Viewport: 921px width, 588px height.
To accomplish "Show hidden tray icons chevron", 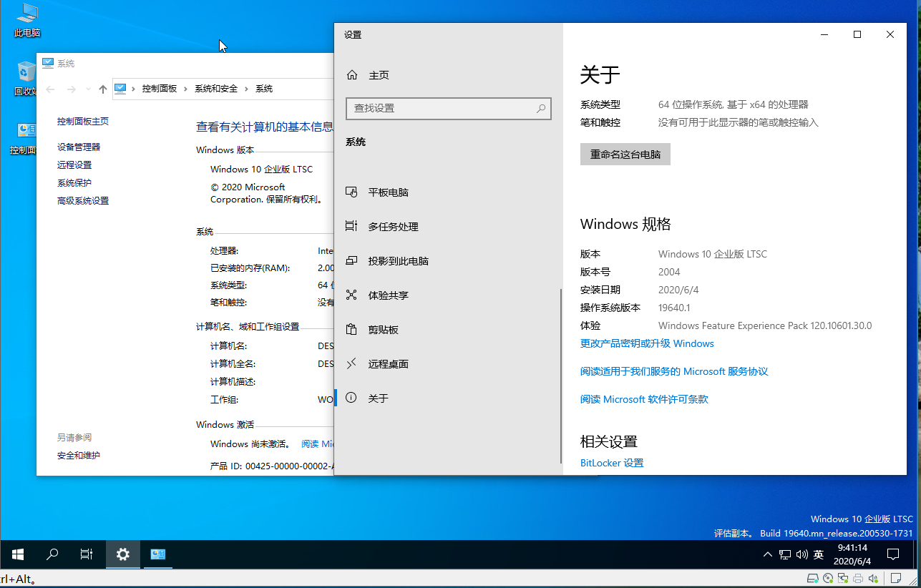I will 768,554.
